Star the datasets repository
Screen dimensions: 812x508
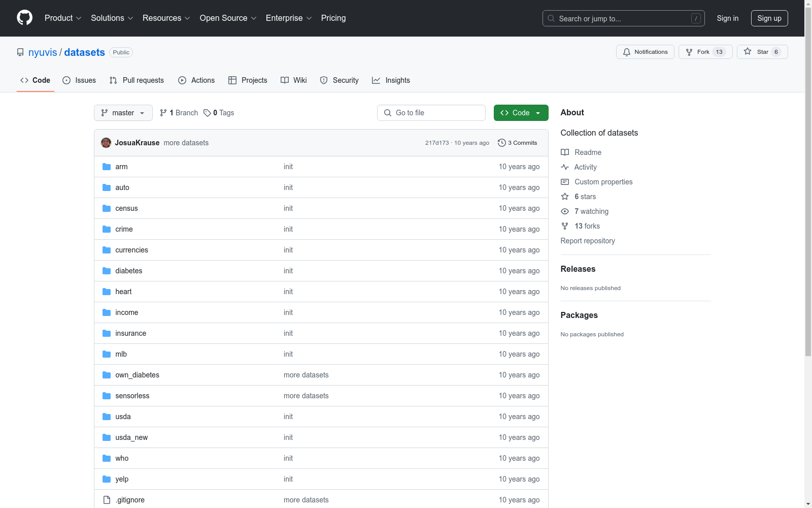[762, 52]
